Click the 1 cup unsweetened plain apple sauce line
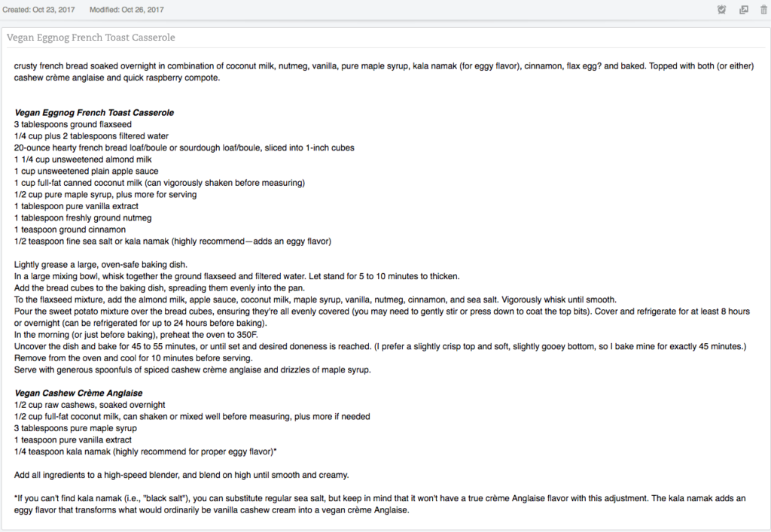The height and width of the screenshot is (532, 771). 86,171
